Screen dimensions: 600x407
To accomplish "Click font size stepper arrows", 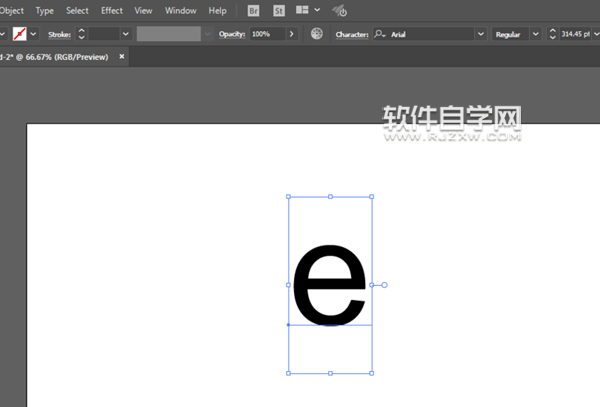I will click(x=552, y=34).
